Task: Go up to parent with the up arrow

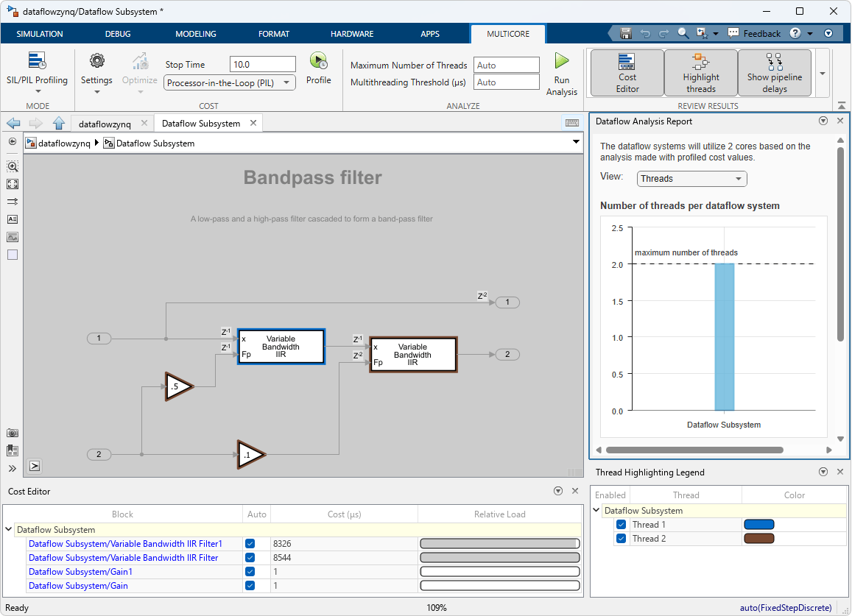Action: (x=59, y=124)
